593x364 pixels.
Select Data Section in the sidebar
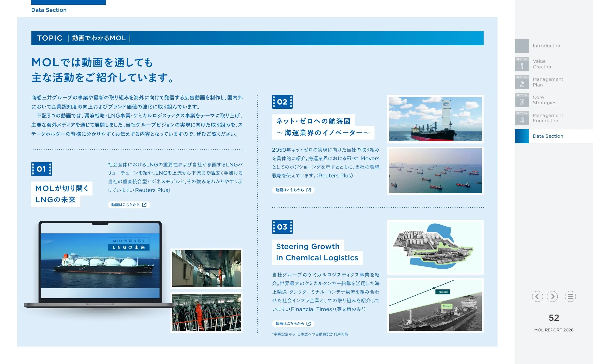click(548, 136)
